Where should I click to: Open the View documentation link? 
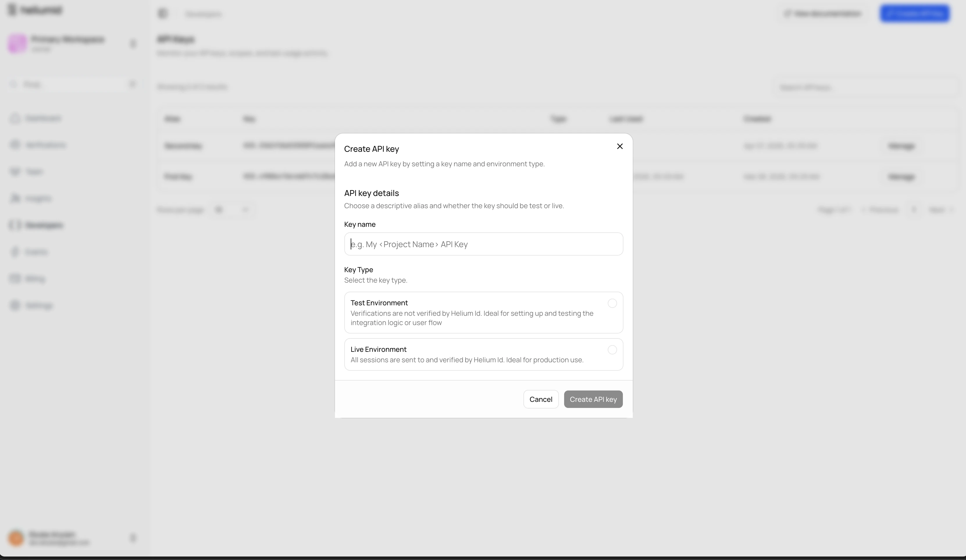(x=823, y=13)
